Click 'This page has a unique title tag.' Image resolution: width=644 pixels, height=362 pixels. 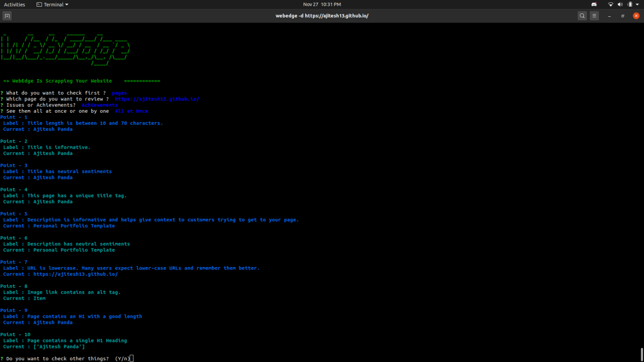coord(77,195)
